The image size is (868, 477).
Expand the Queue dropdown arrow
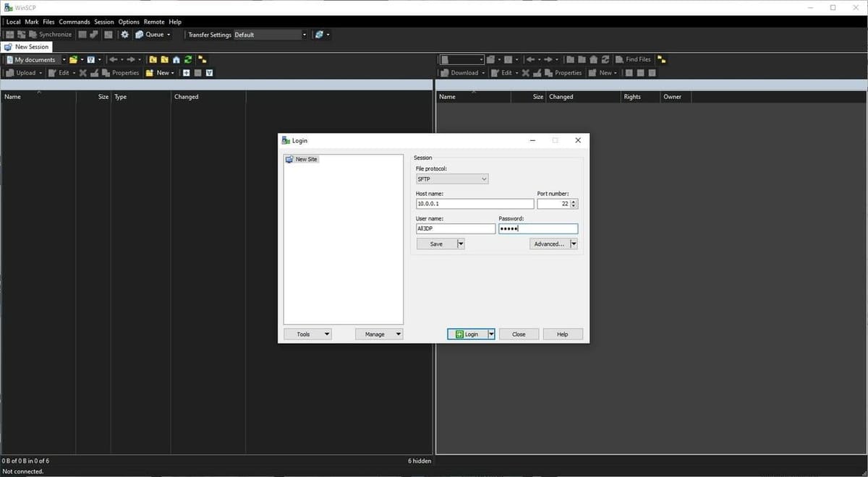click(x=169, y=35)
